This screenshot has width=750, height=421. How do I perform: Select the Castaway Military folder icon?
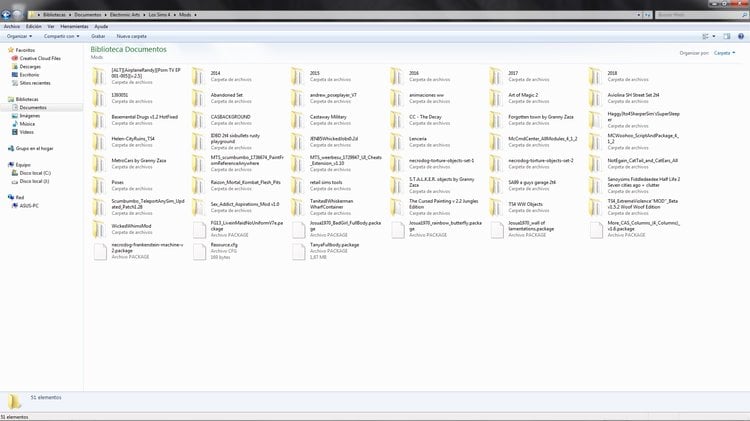click(298, 120)
